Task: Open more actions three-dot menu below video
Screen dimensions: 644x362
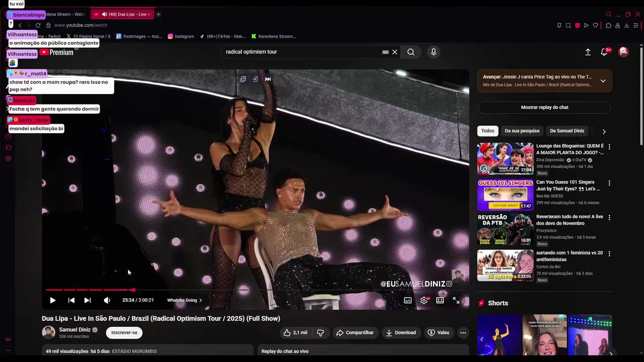Action: tap(463, 332)
